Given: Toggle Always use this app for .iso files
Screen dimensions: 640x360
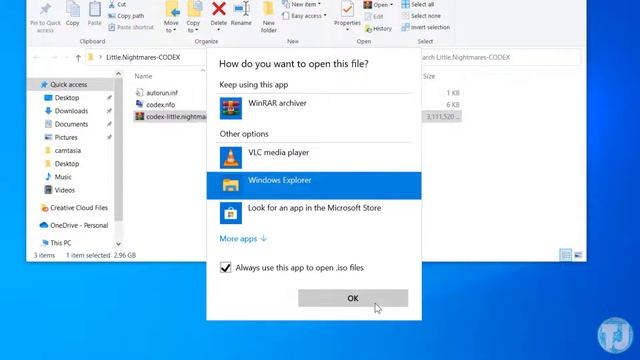Looking at the screenshot, I should 225,268.
